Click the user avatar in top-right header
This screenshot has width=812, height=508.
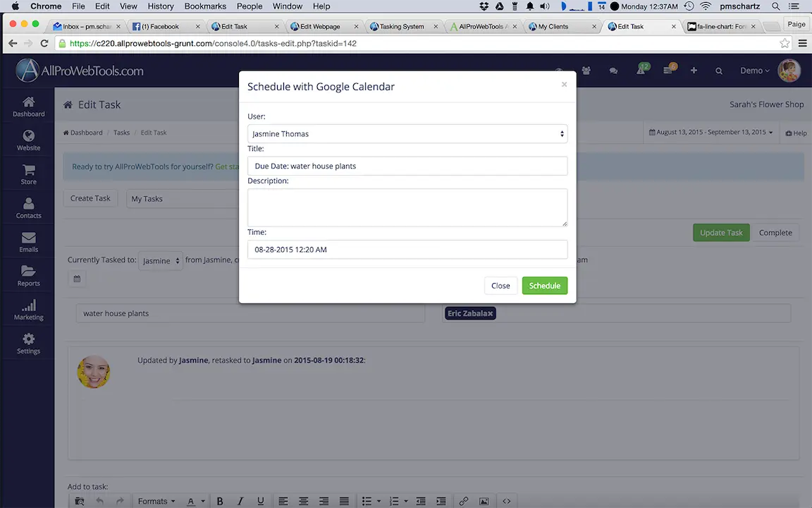click(x=789, y=71)
